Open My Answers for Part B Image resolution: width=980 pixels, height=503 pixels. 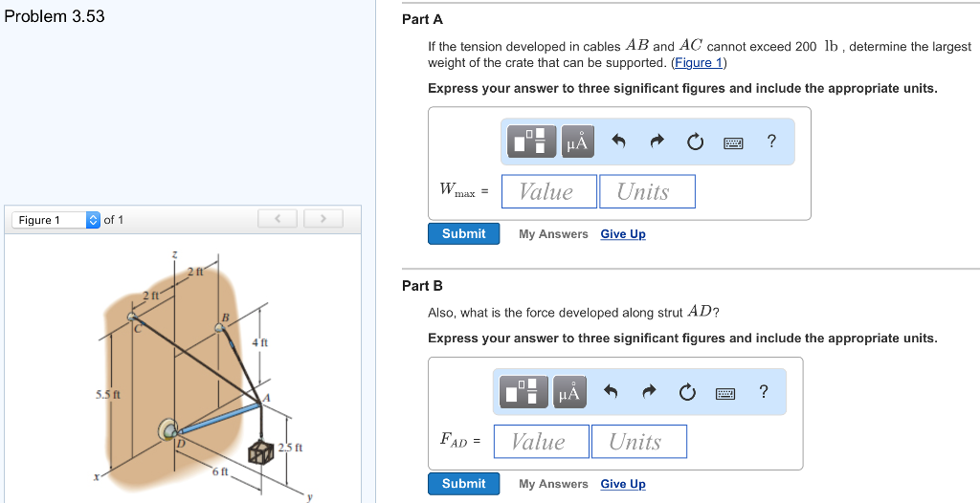(x=553, y=484)
